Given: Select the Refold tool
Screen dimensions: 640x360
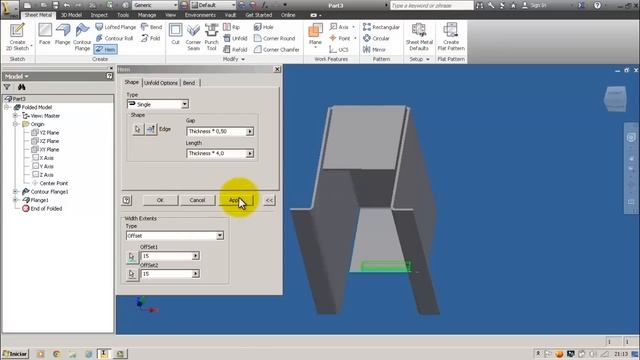Looking at the screenshot, I should point(235,49).
